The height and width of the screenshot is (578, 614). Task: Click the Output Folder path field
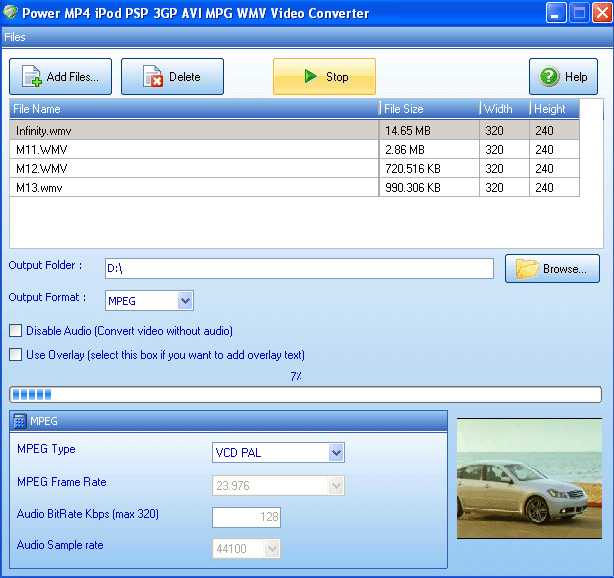click(x=298, y=268)
